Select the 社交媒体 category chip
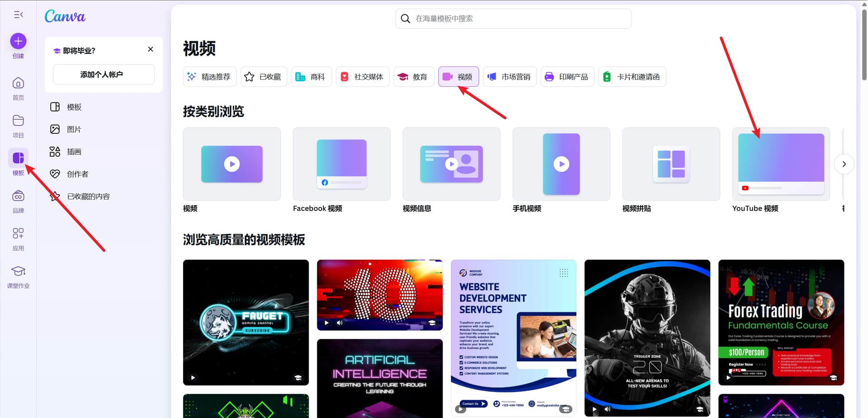The height and width of the screenshot is (418, 868). tap(363, 77)
